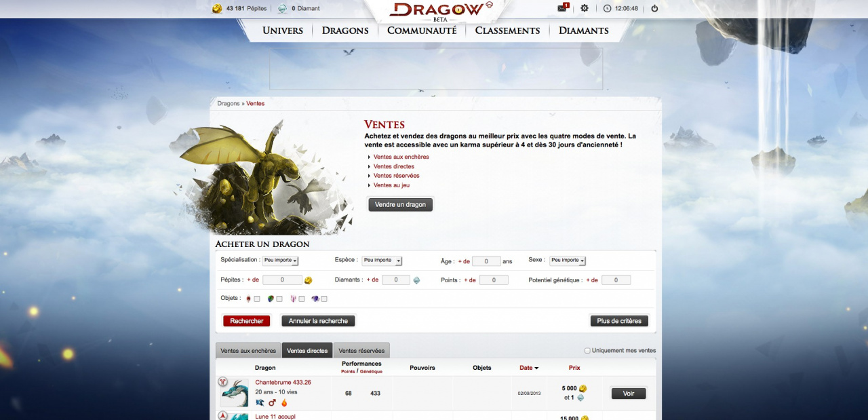The height and width of the screenshot is (420, 868).
Task: Open settings via the gear icon
Action: [x=585, y=8]
